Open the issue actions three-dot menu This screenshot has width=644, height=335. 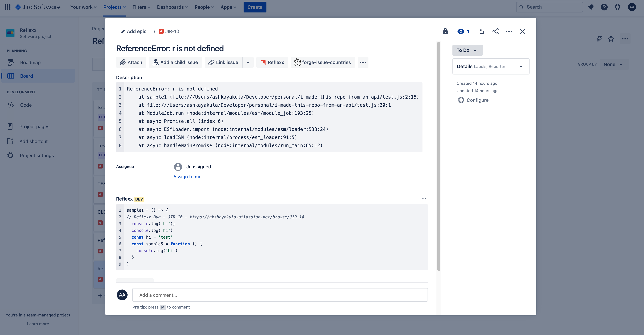pyautogui.click(x=509, y=31)
